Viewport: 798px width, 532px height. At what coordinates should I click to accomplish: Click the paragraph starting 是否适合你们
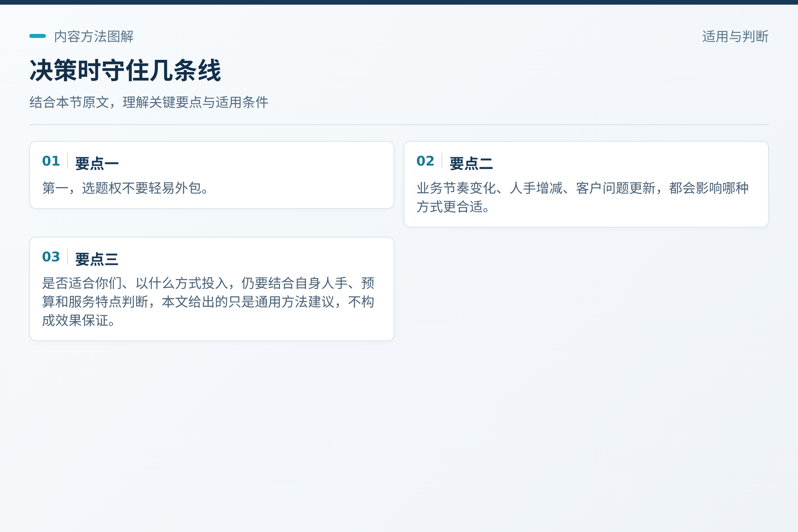pyautogui.click(x=208, y=302)
